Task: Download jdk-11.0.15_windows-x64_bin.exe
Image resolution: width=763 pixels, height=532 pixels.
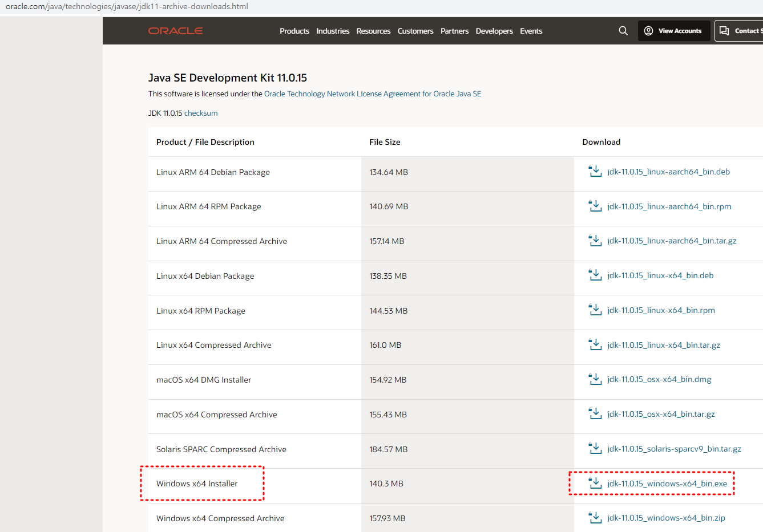Action: (x=667, y=484)
